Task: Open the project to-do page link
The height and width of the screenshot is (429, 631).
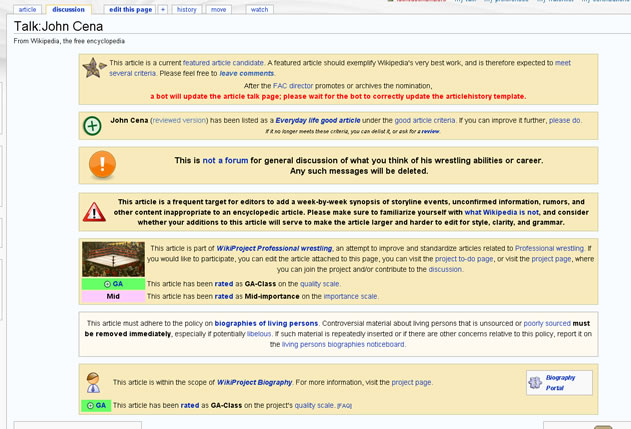Action: click(464, 259)
